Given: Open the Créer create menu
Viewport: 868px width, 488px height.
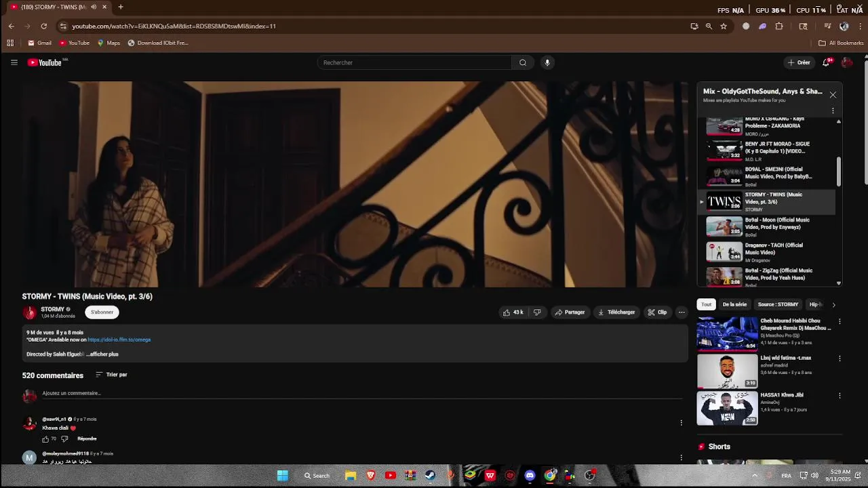Looking at the screenshot, I should (x=799, y=62).
